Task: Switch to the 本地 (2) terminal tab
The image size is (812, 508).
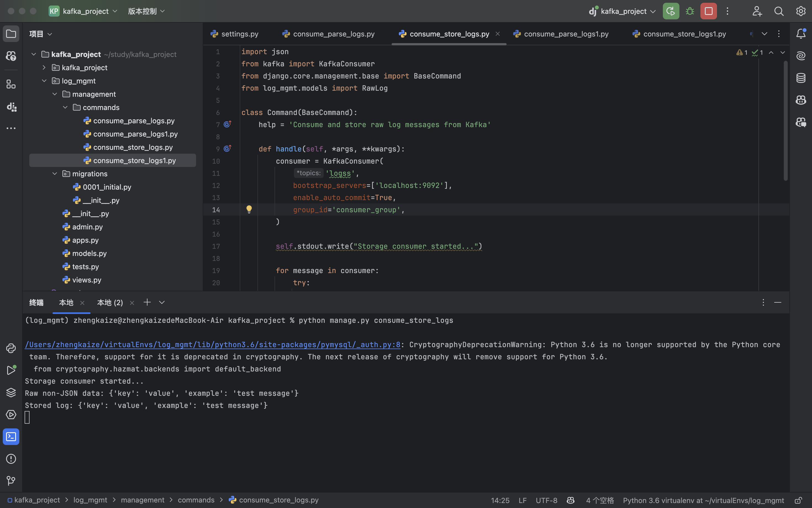Action: pyautogui.click(x=110, y=303)
